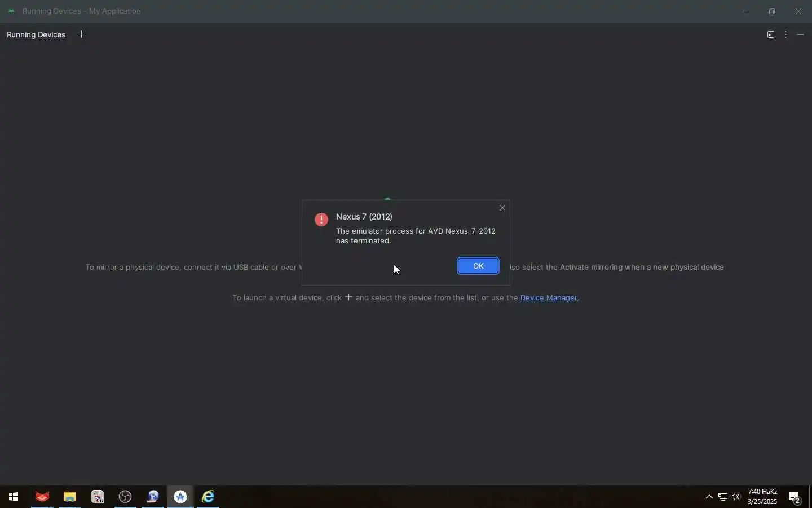Open File Explorer from the taskbar
This screenshot has width=812, height=508.
(70, 497)
